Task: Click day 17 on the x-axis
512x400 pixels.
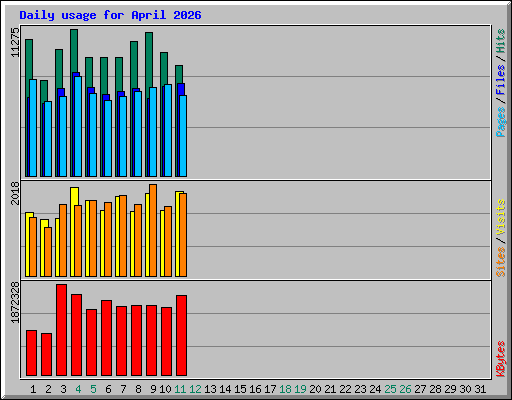Action: [x=270, y=389]
